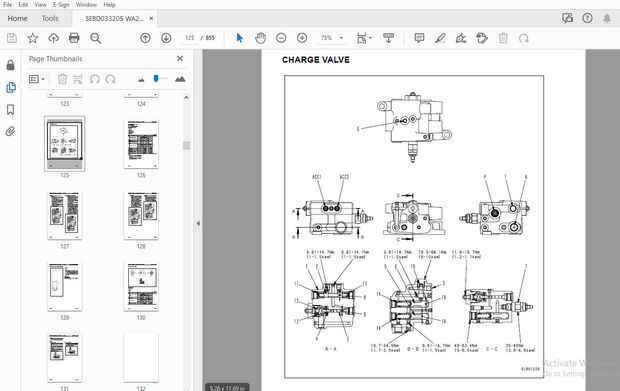Rotate pages counterclockwise in thumbnails panel
620x391 pixels.
coord(95,79)
